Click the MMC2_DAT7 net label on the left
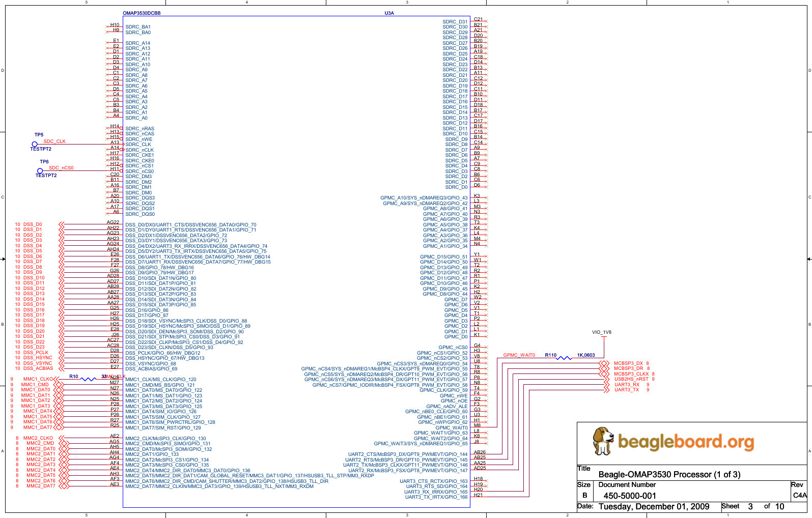 41,486
